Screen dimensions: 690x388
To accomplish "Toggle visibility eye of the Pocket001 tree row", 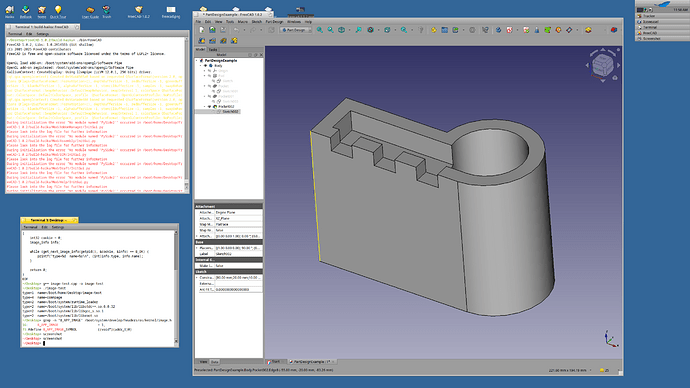I will pos(209,96).
